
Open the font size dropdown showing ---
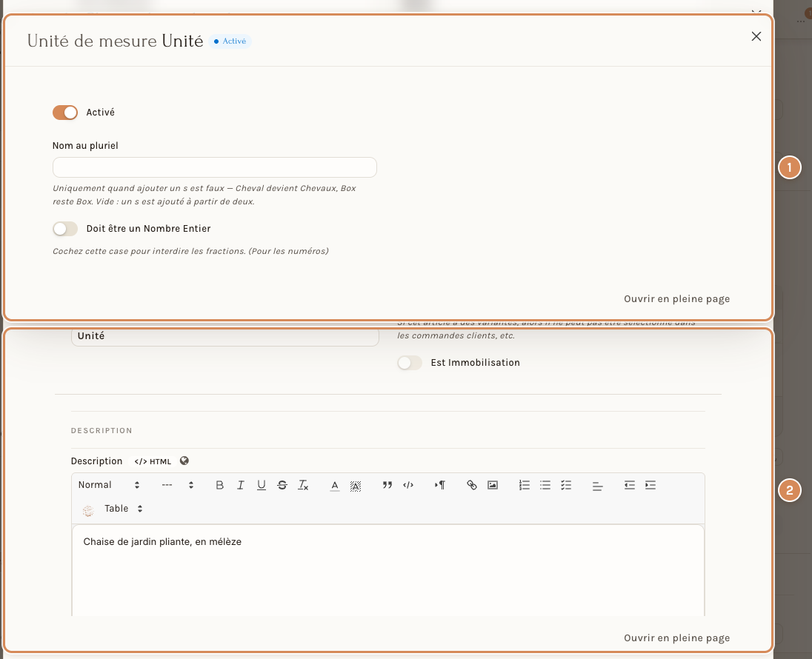(x=178, y=485)
